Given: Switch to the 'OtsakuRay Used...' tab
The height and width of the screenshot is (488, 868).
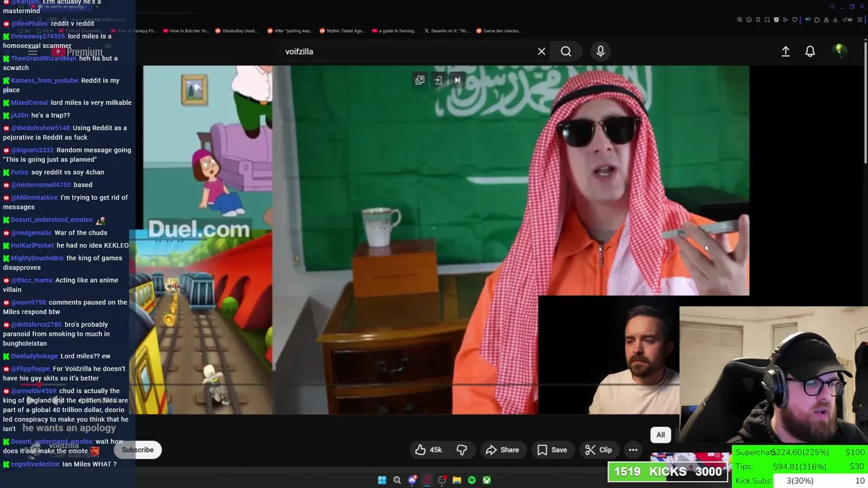Looking at the screenshot, I should 236,30.
